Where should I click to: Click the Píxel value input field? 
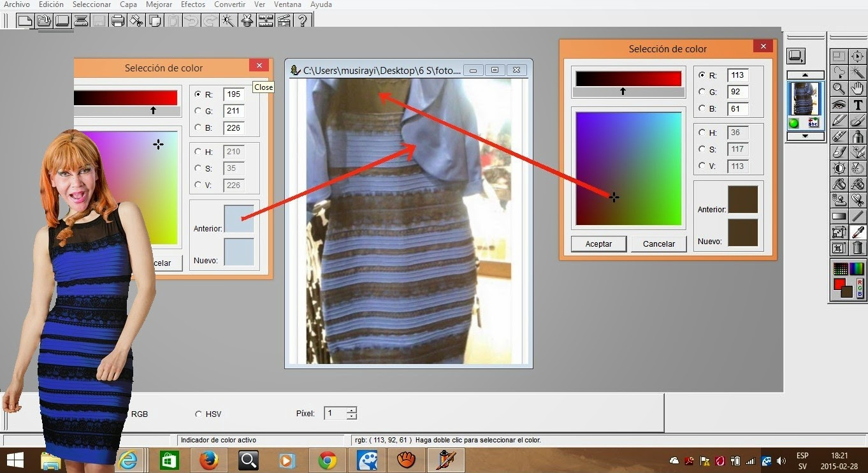coord(336,413)
